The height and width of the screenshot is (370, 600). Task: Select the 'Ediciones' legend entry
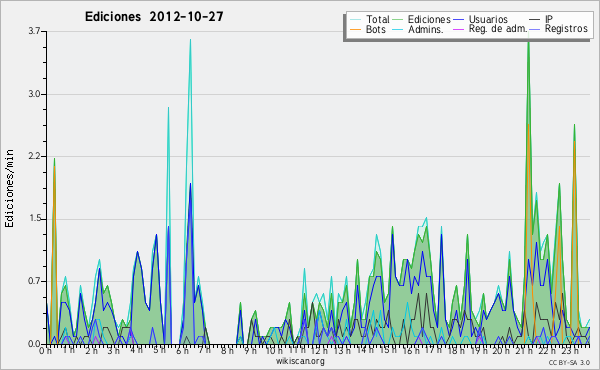point(429,19)
